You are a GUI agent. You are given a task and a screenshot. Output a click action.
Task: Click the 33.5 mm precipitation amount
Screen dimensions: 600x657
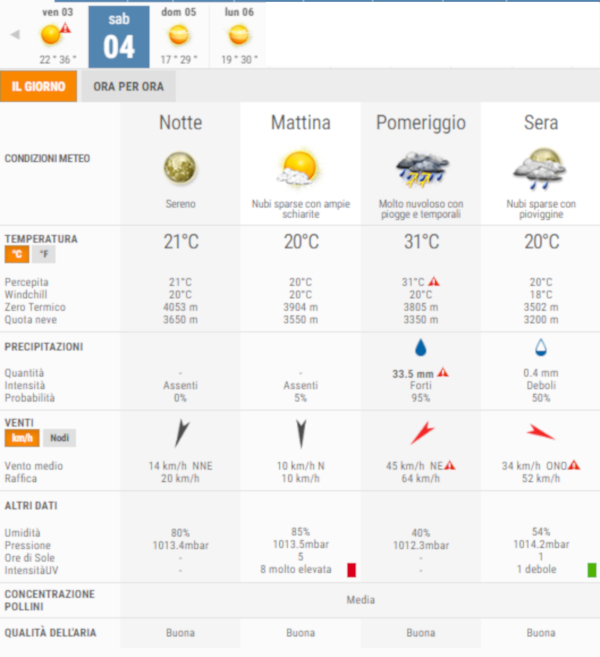coord(413,374)
